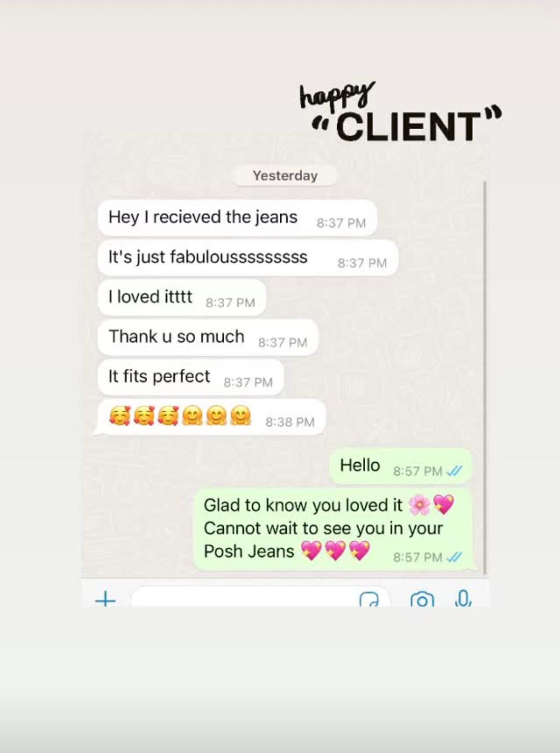Select the "Thank u so much" message
The image size is (560, 753).
pos(208,337)
